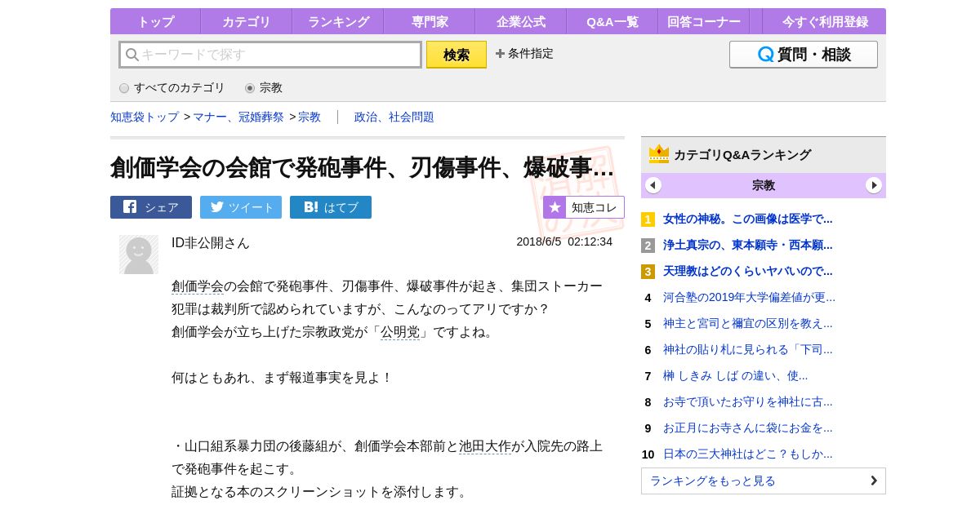
Task: Open rank 3 天理教 question
Action: coord(748,271)
